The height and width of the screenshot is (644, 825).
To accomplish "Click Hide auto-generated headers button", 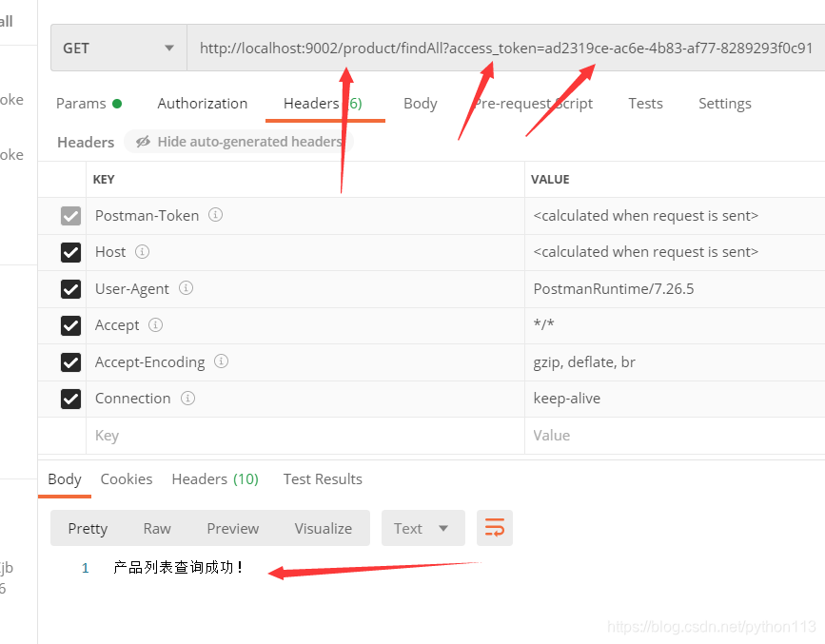I will click(239, 142).
